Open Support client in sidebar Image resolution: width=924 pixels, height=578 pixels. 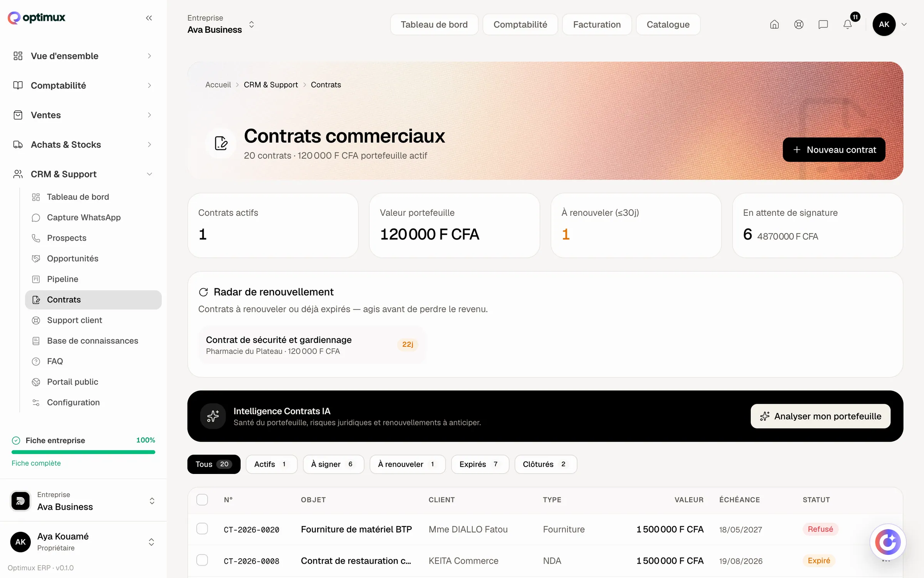point(93,320)
